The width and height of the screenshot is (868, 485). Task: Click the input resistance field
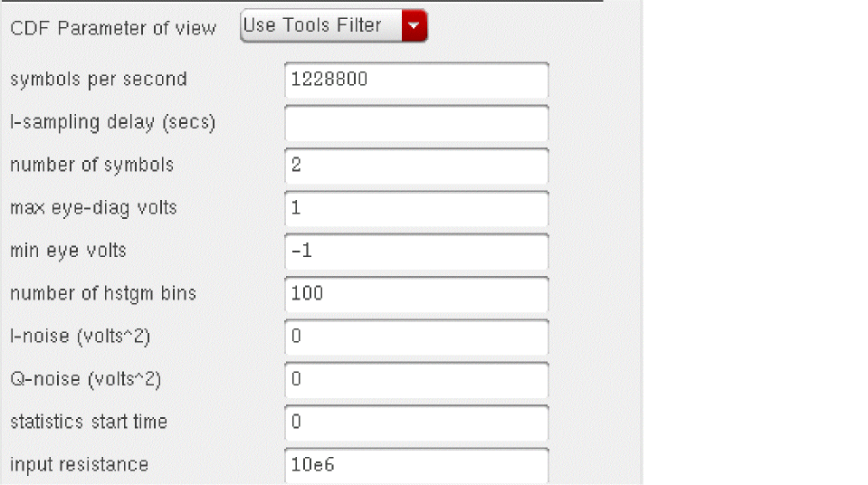(416, 465)
